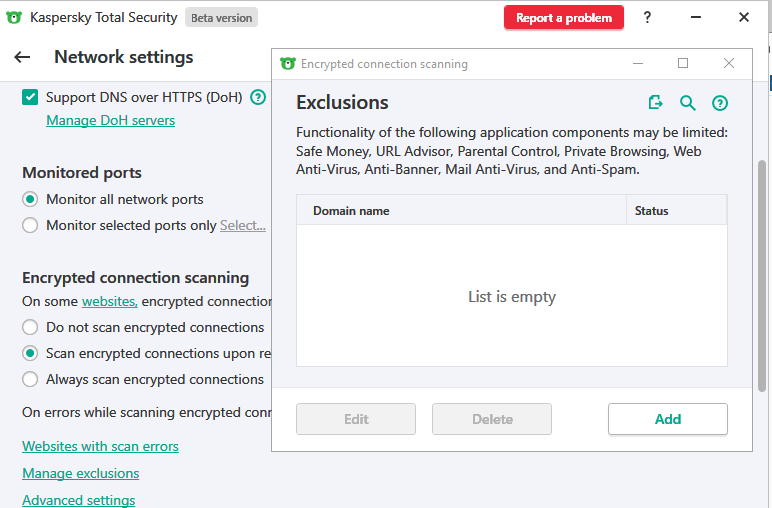Select Monitor all network ports option
Viewport: 772px width, 508px height.
click(x=30, y=199)
